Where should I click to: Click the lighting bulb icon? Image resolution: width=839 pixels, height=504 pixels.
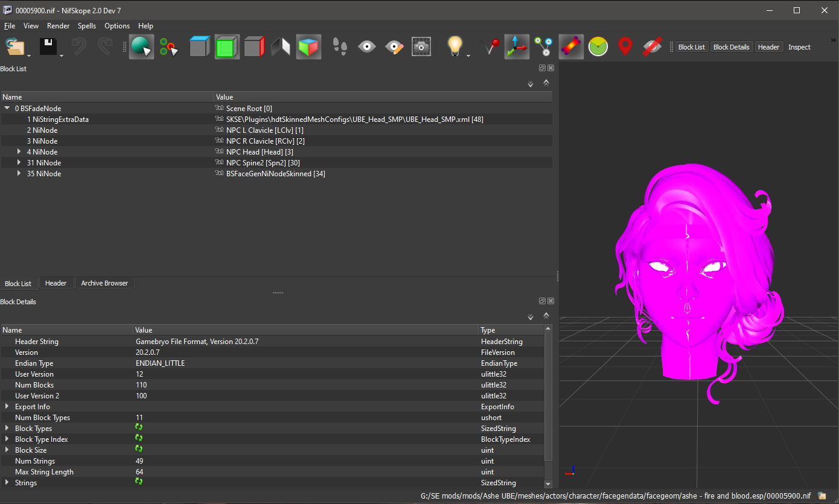pyautogui.click(x=454, y=46)
